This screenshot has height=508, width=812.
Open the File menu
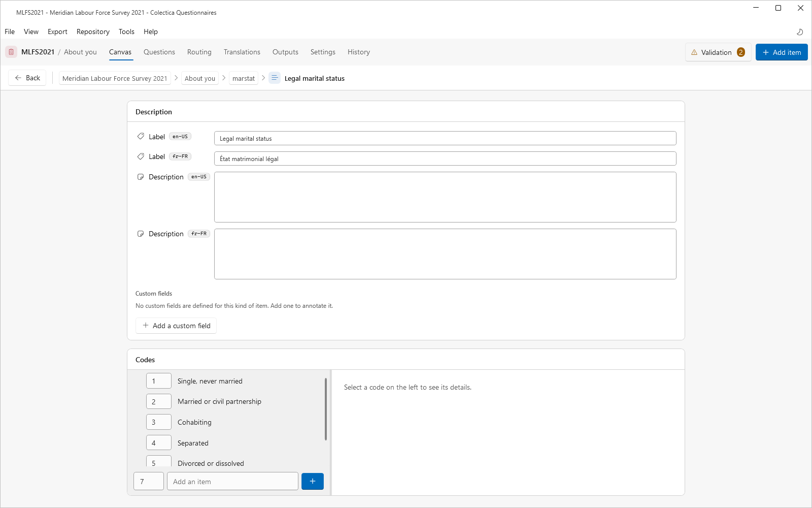[x=10, y=31]
